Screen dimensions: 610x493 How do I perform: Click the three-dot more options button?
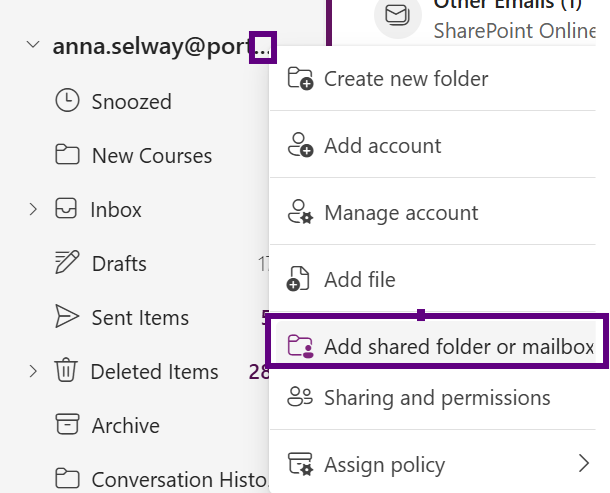[x=263, y=47]
